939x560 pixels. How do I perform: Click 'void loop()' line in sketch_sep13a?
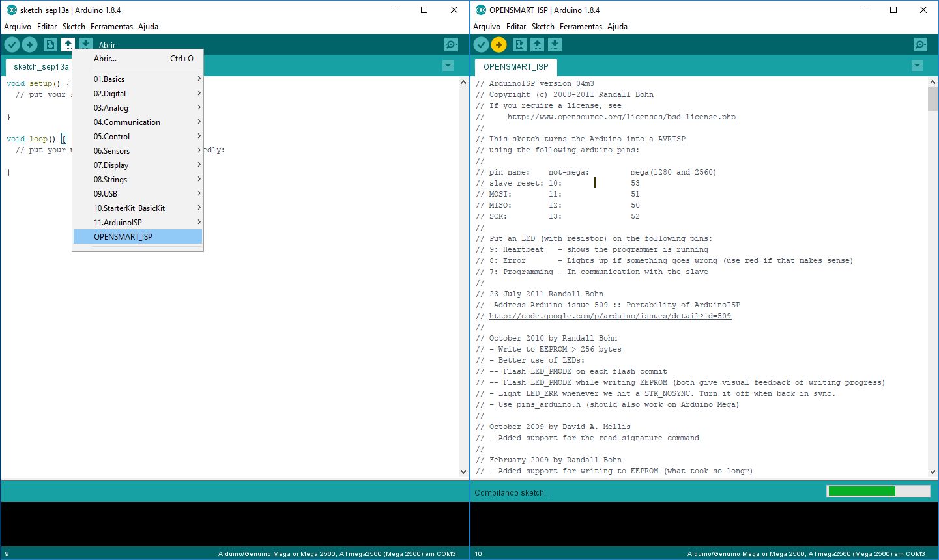36,139
